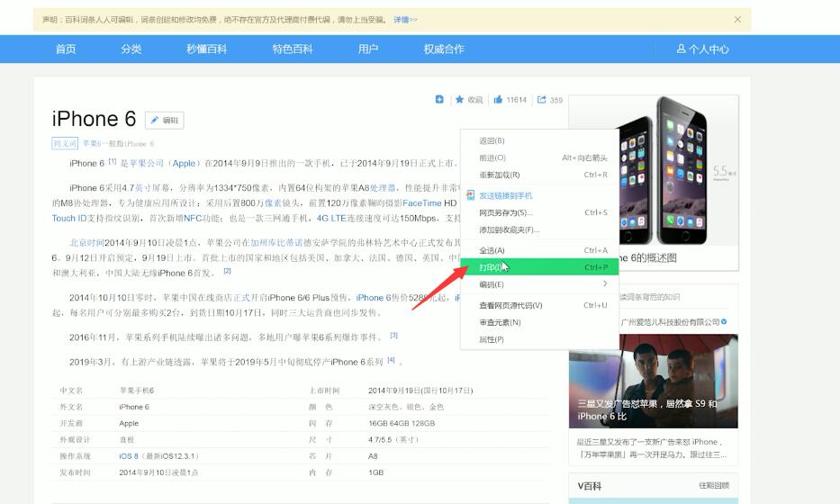The width and height of the screenshot is (840, 504).
Task: Open the 北京时间 link
Action: pos(86,243)
